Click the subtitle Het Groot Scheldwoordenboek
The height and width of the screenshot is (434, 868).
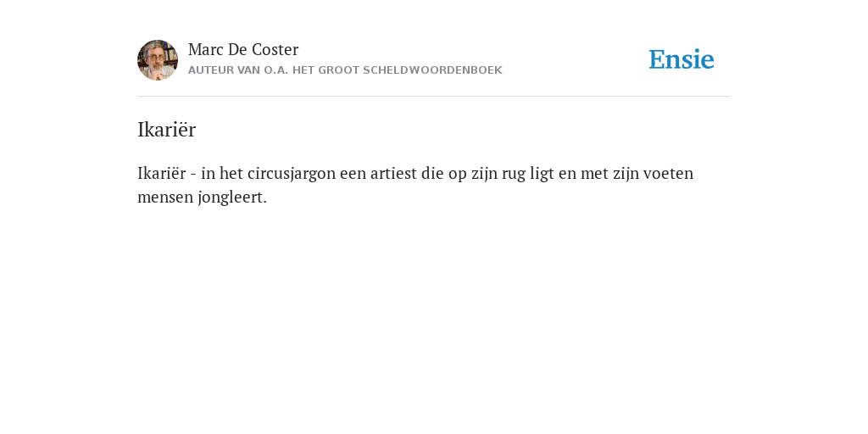click(398, 70)
